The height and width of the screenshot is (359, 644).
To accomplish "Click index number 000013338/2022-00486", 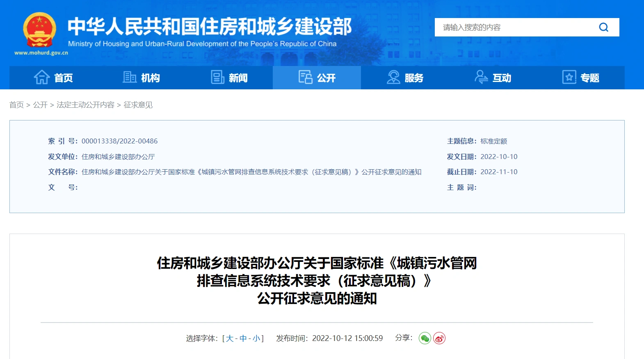I will (x=119, y=141).
